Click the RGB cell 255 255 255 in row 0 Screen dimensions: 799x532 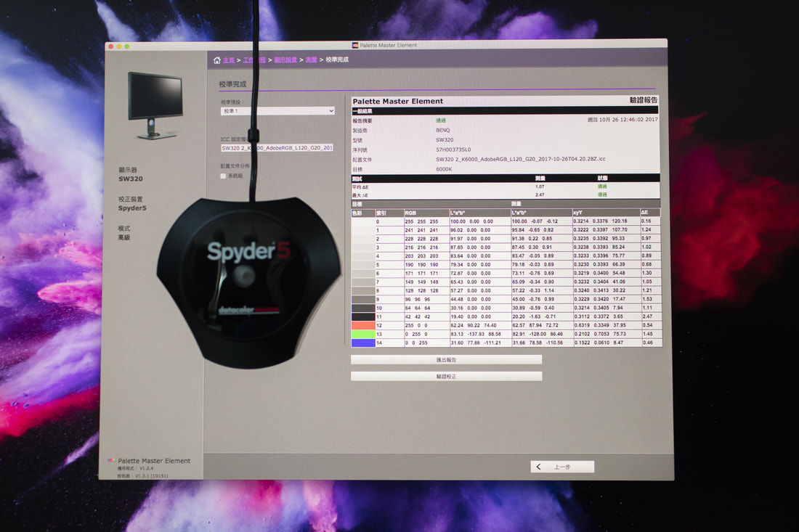421,221
